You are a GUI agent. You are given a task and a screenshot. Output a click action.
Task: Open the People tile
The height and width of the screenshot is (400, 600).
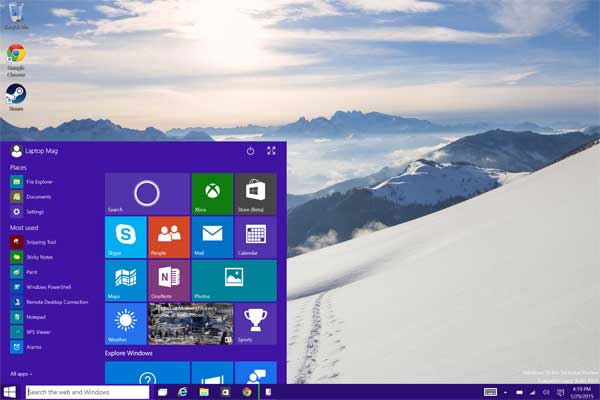169,237
